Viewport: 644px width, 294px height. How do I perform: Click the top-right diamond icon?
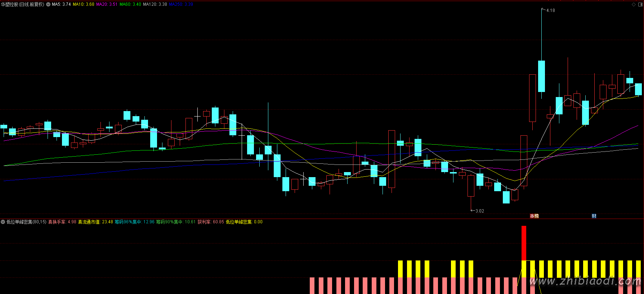(x=634, y=4)
